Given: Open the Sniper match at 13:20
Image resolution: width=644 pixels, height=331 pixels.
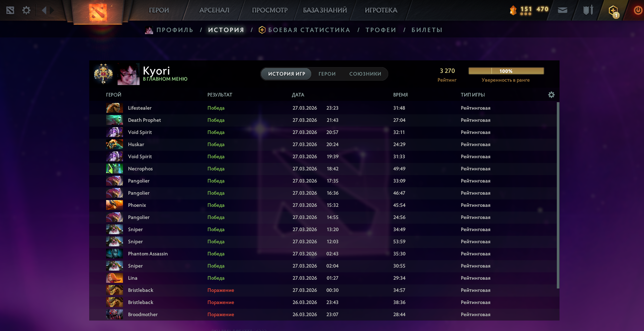Looking at the screenshot, I should coord(323,229).
